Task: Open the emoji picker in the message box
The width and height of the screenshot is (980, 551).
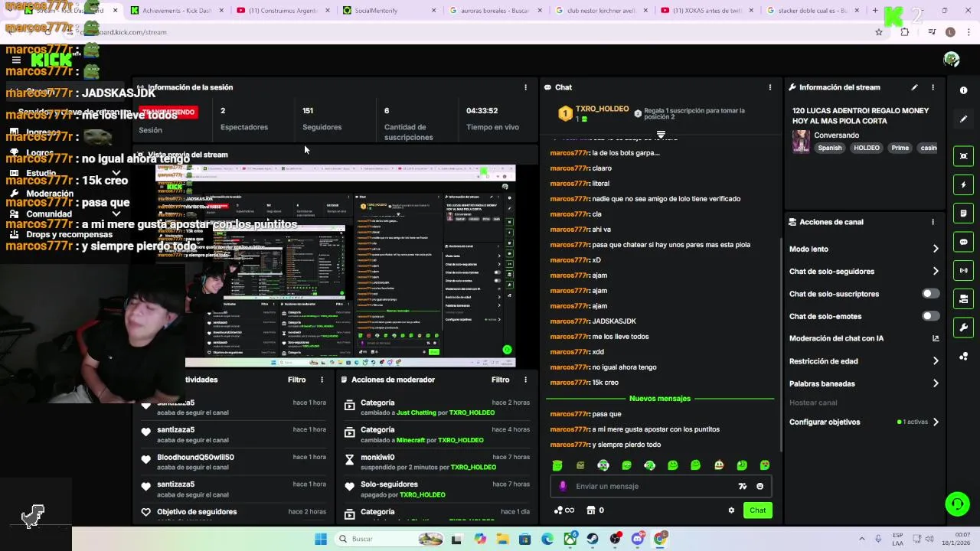Action: click(759, 486)
